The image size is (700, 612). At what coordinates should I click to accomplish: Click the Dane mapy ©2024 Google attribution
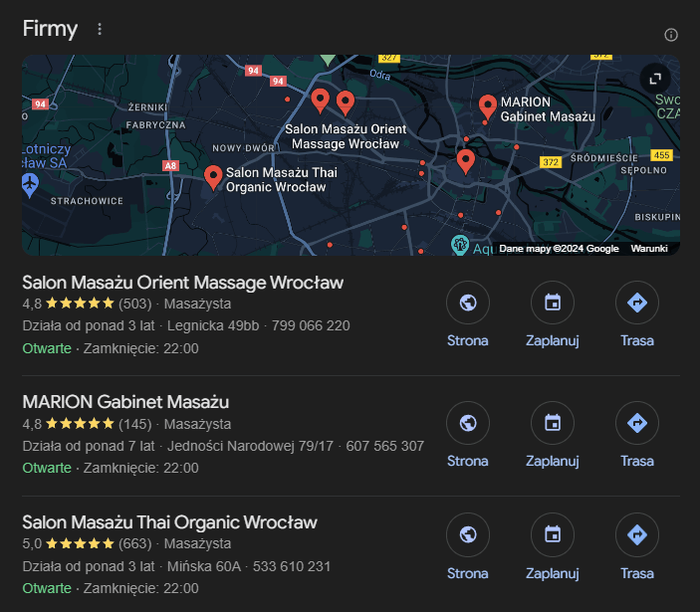(x=559, y=249)
